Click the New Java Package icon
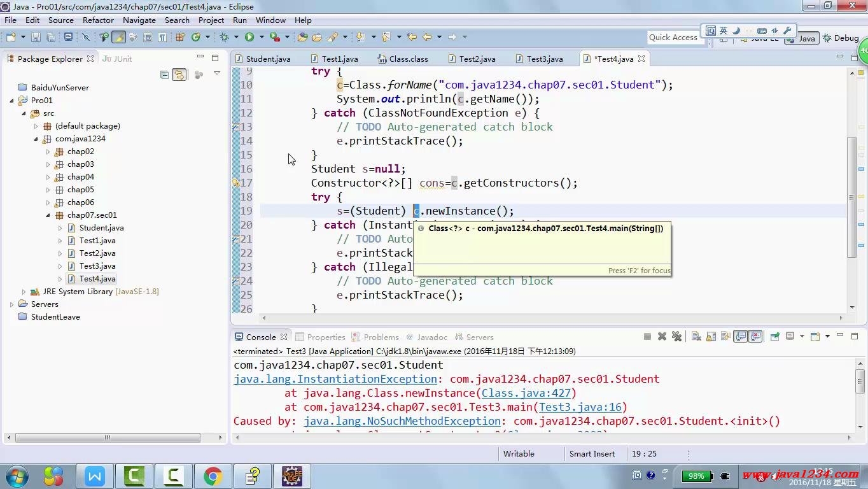 click(x=180, y=37)
